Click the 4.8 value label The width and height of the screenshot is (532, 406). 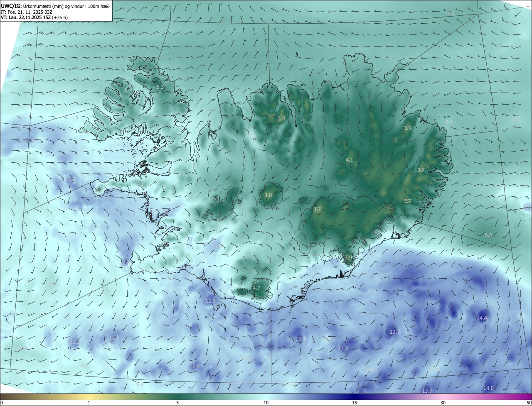coord(216,198)
